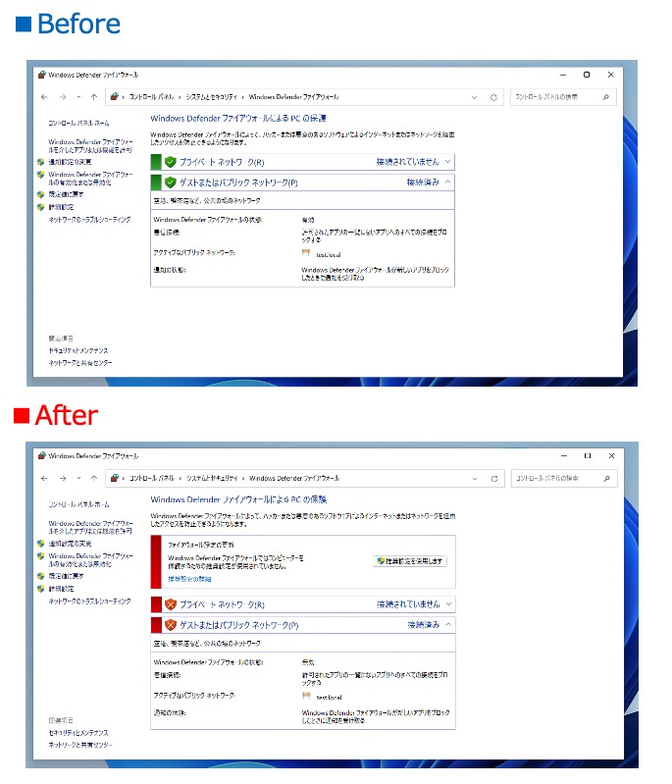The width and height of the screenshot is (672, 784).
Task: Click the search magnifier in After window
Action: click(607, 479)
